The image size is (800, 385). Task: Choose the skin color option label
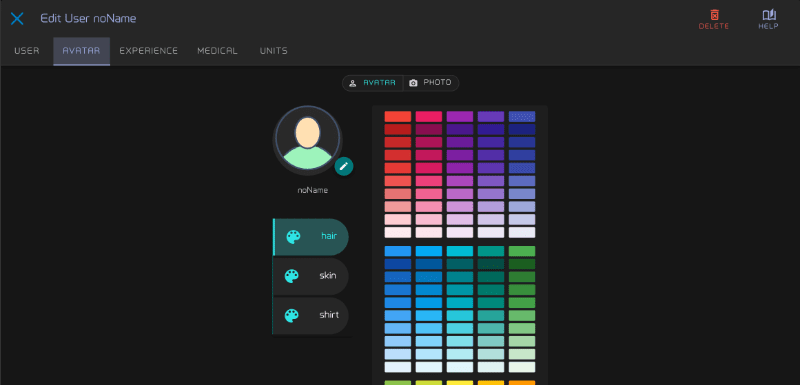(328, 276)
